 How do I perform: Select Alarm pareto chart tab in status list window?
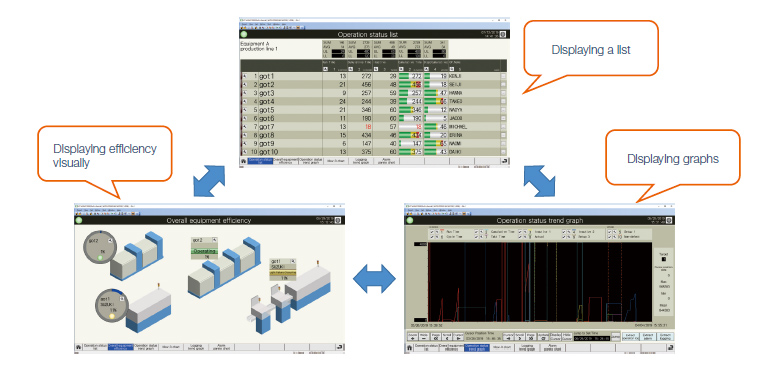386,161
